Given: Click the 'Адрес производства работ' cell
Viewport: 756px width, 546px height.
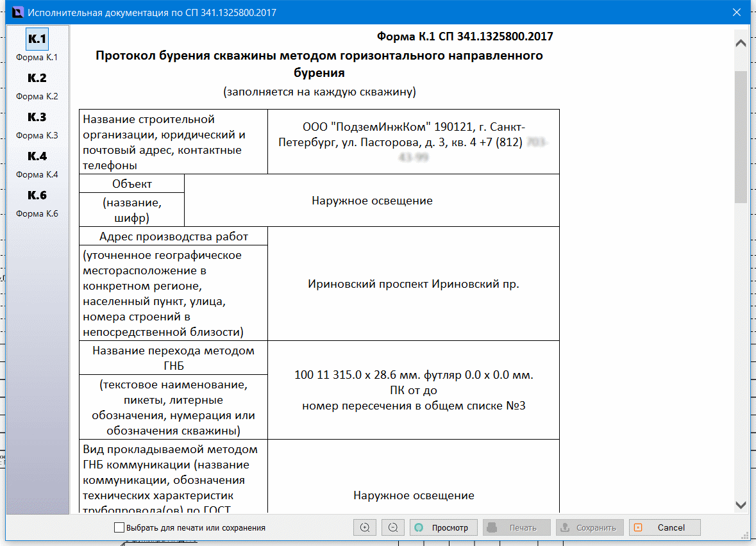Looking at the screenshot, I should pyautogui.click(x=174, y=236).
